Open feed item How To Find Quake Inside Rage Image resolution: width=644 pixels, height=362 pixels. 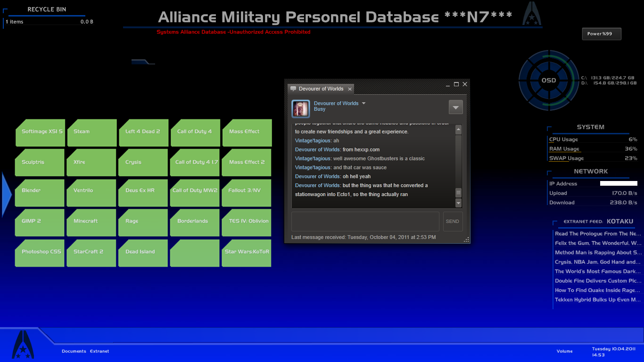tap(598, 290)
